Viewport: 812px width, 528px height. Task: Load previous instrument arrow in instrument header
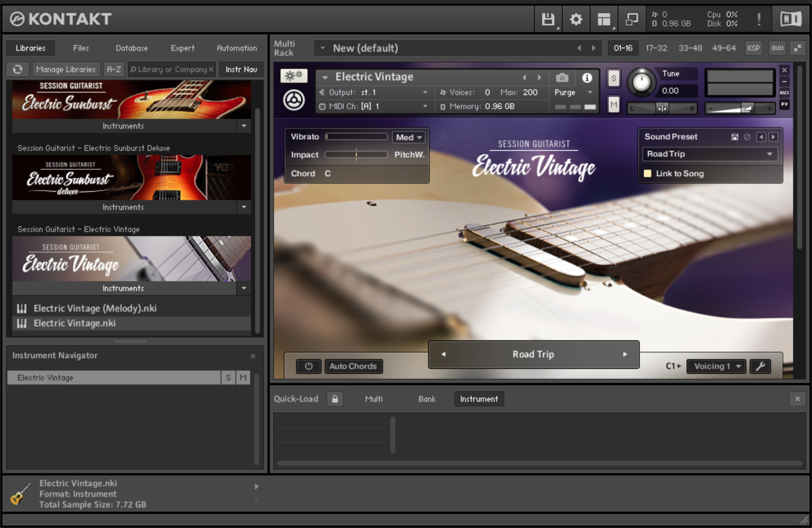524,78
